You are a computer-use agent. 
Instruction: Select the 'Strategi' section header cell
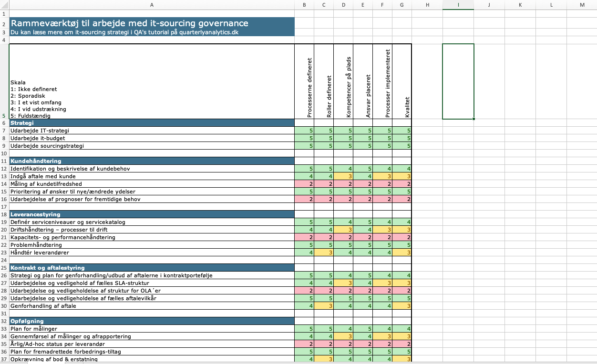(x=152, y=123)
